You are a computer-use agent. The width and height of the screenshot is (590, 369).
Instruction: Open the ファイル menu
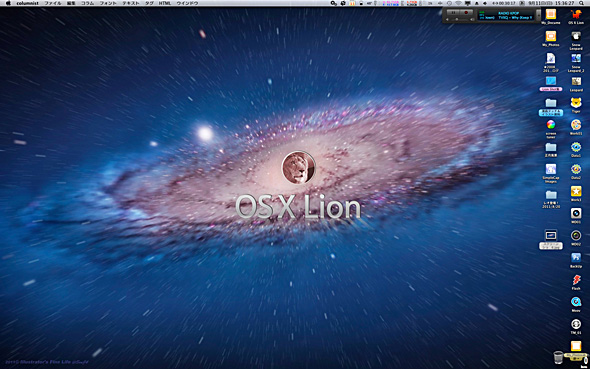point(53,3)
